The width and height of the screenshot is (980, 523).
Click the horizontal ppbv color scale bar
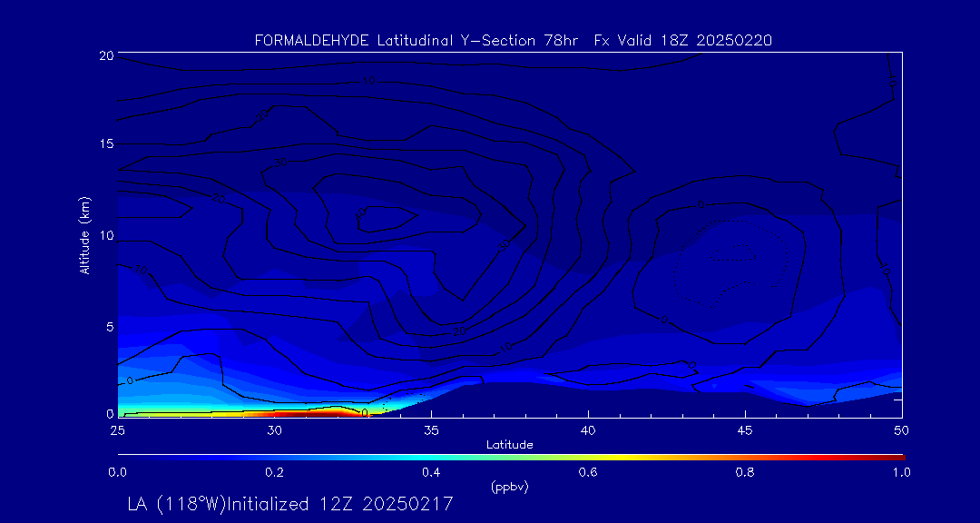(x=511, y=458)
